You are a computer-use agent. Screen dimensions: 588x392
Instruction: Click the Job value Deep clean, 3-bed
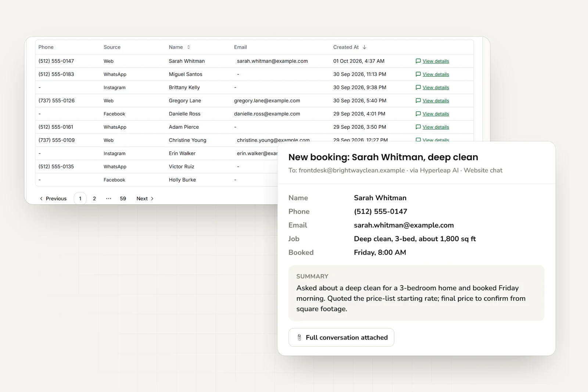415,239
